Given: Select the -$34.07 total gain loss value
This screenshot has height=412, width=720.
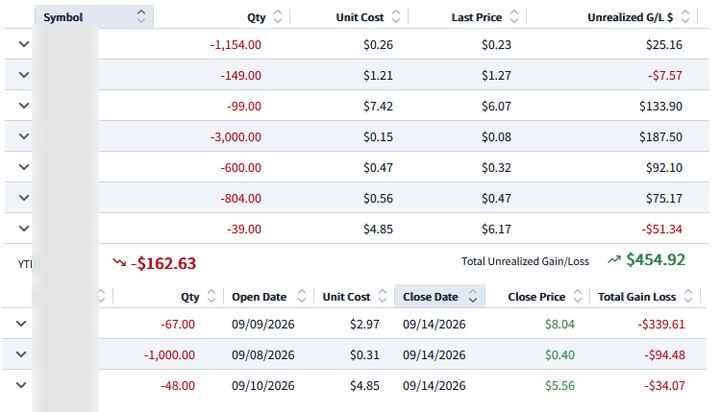Looking at the screenshot, I should point(664,386).
